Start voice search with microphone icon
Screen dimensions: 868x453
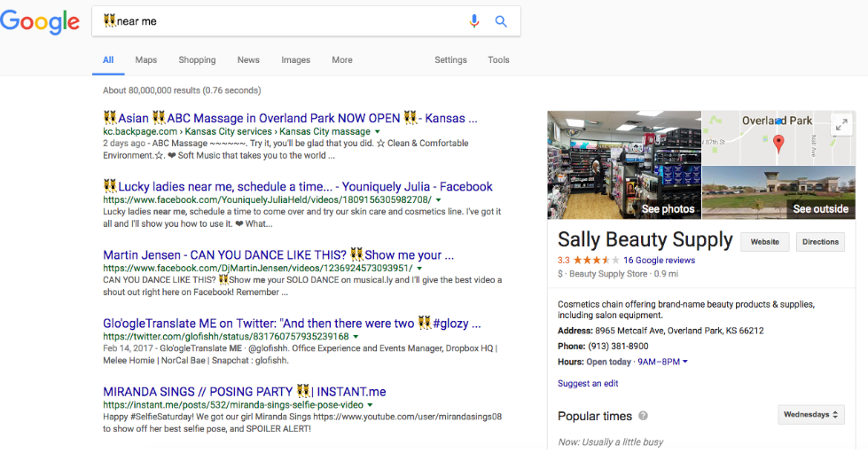pyautogui.click(x=473, y=21)
